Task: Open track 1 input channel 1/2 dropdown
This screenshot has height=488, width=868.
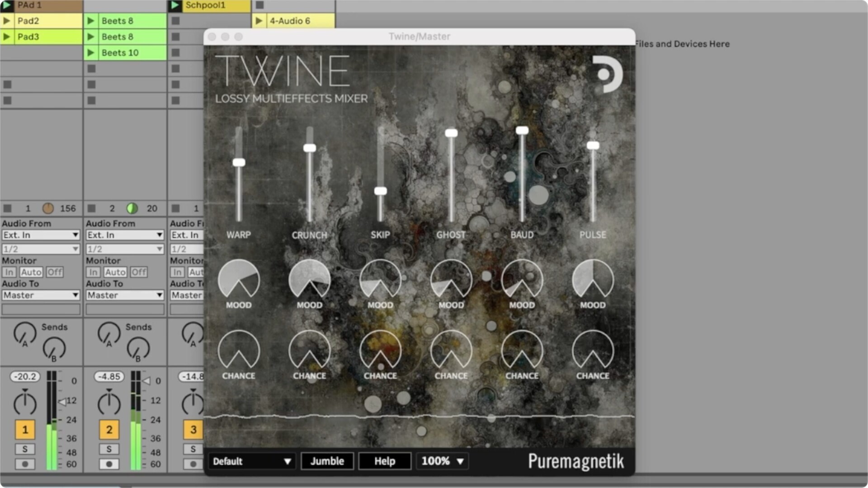Action: [x=41, y=249]
